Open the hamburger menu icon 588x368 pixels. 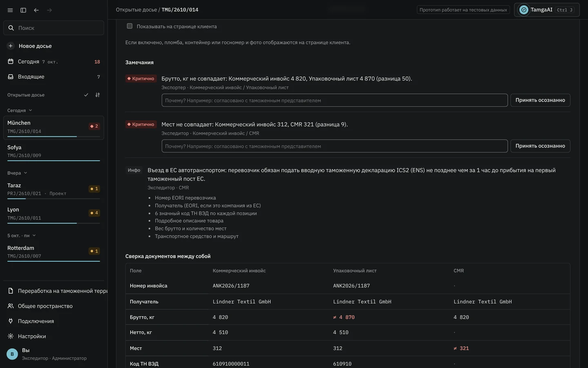pos(10,10)
